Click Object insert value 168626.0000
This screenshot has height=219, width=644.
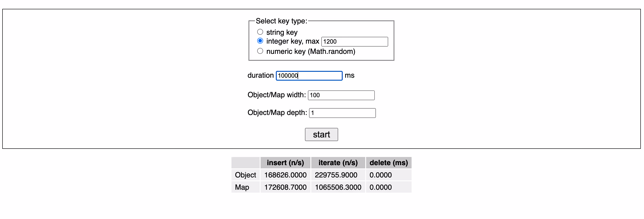(x=285, y=175)
